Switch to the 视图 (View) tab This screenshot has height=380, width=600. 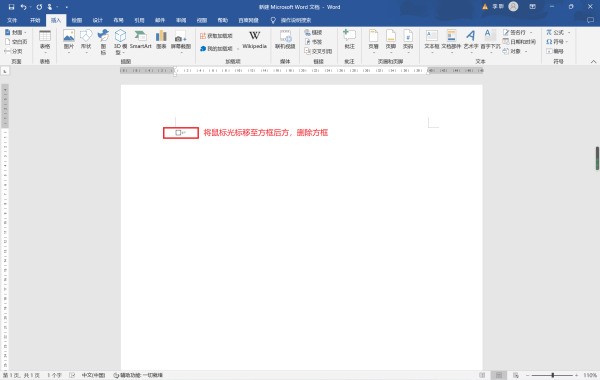pyautogui.click(x=202, y=20)
